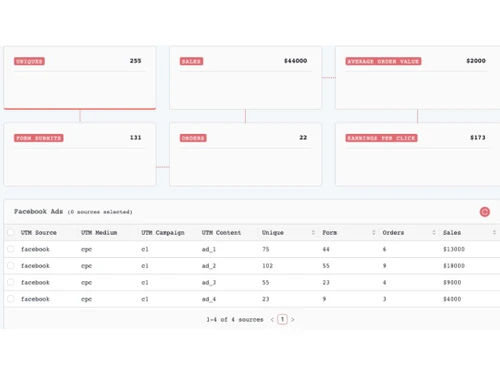Toggle the select-all checkbox in table header

point(11,232)
